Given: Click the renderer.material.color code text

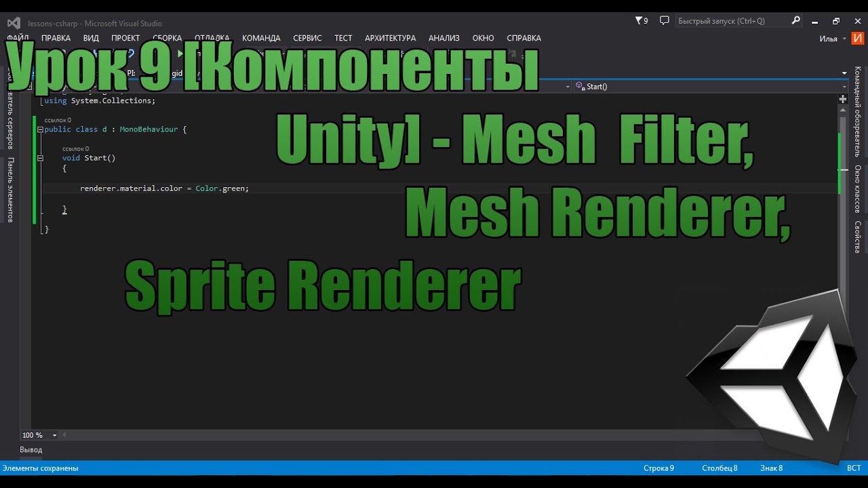Looking at the screenshot, I should [x=131, y=188].
